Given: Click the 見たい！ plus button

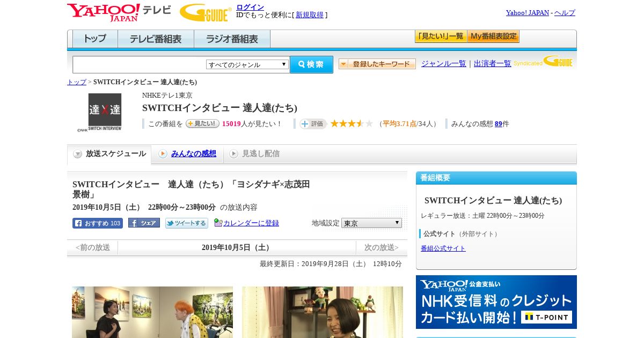Looking at the screenshot, I should coord(202,123).
